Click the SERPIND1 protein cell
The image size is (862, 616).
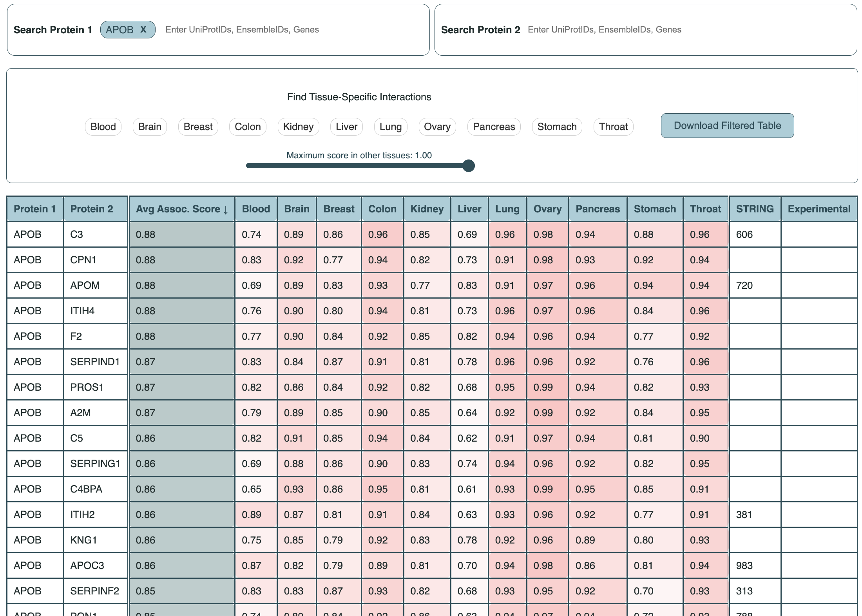click(x=95, y=362)
